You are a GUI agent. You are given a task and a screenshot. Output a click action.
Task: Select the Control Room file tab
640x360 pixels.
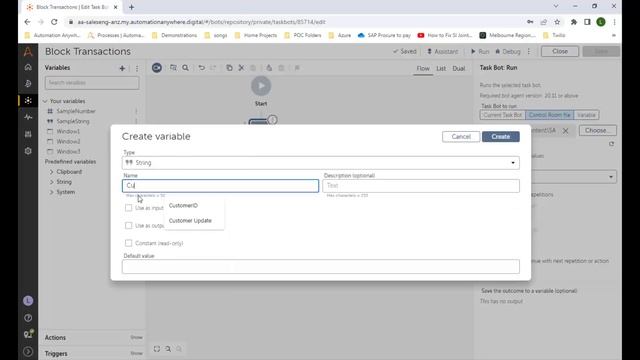(x=549, y=115)
